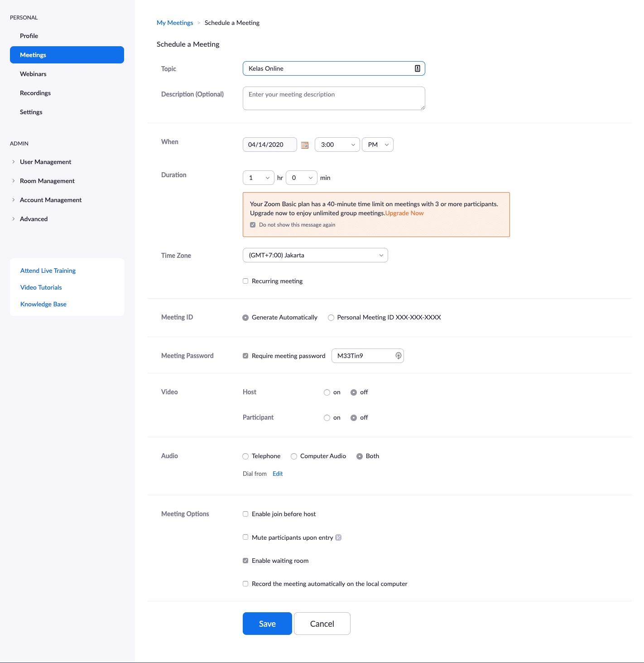Image resolution: width=644 pixels, height=663 pixels.
Task: Open Attend Live Training link
Action: point(48,271)
